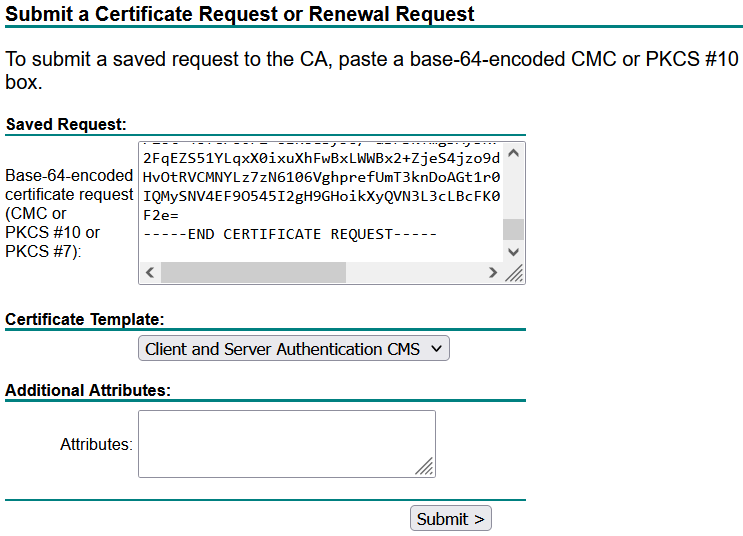Click the horizontal scrollbar track right of the thumb
The height and width of the screenshot is (536, 743).
tap(414, 273)
